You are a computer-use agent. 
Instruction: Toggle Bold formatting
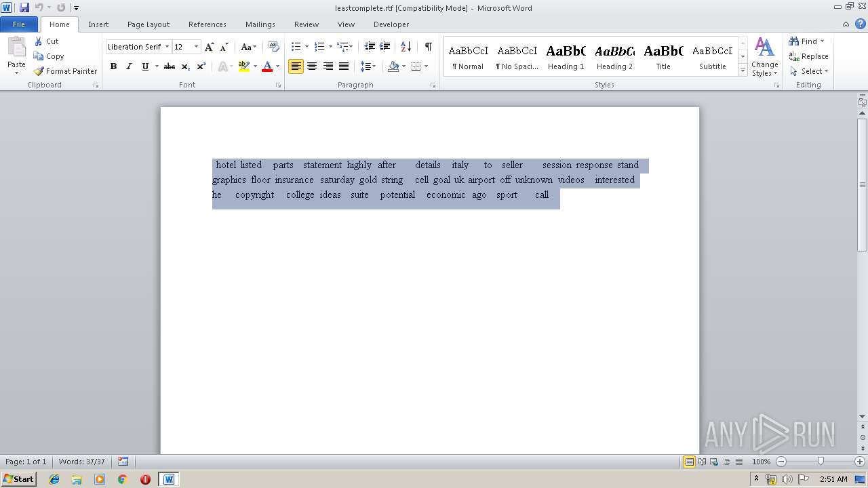pos(113,66)
